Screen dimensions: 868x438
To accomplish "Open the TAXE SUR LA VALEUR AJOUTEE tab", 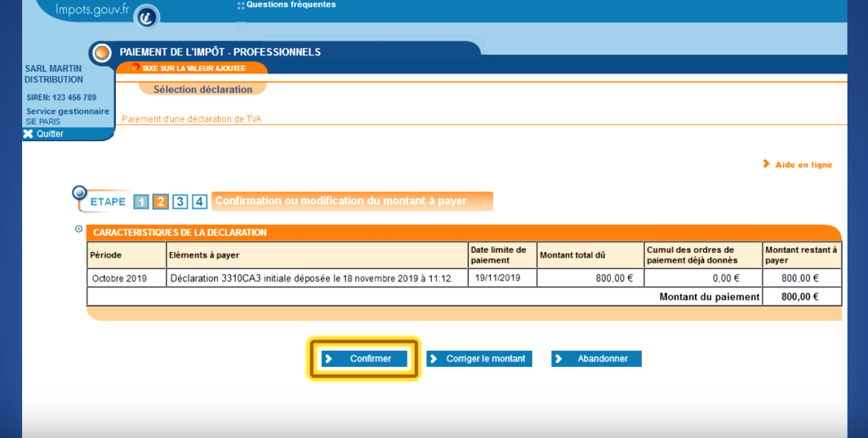I will pyautogui.click(x=193, y=69).
